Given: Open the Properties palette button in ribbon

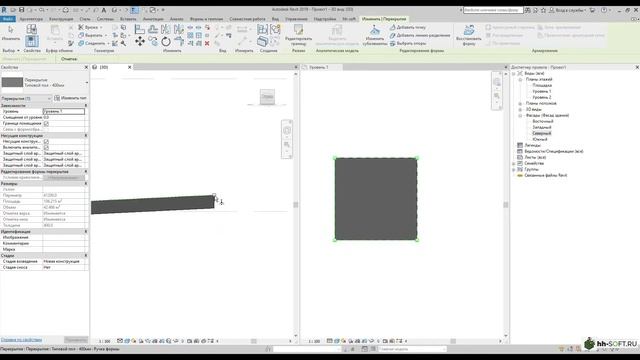Looking at the screenshot, I should [x=32, y=41].
